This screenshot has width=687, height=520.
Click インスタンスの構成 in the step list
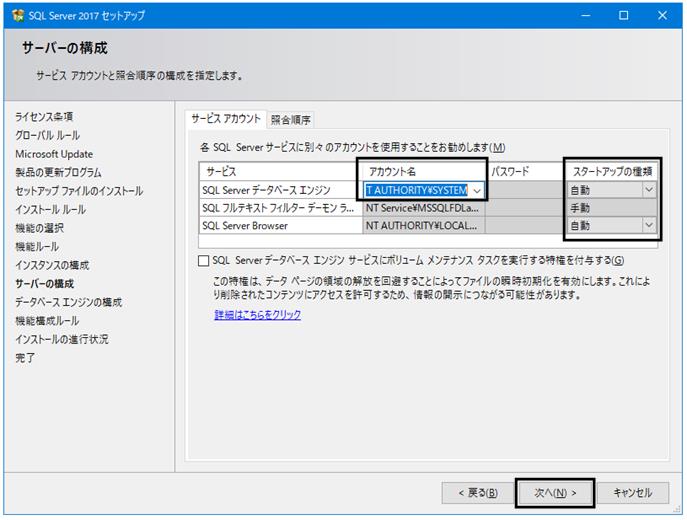pyautogui.click(x=52, y=265)
